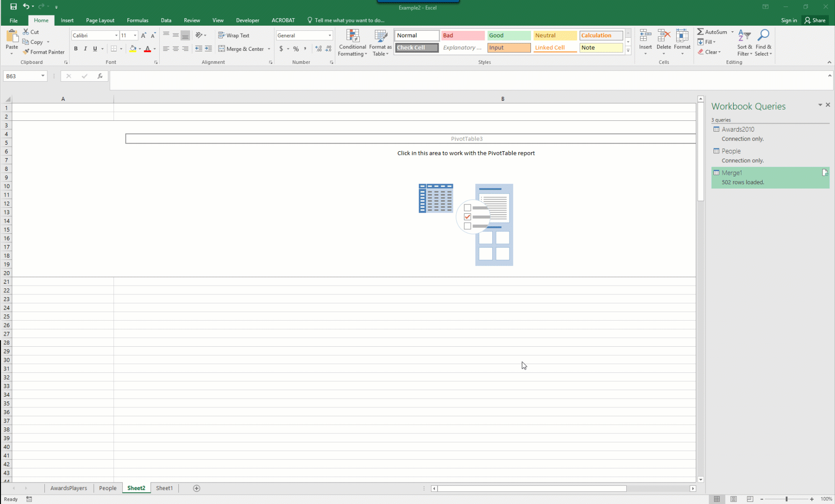Increase decimal places shown
Viewport: 835px width, 504px height.
pos(318,49)
